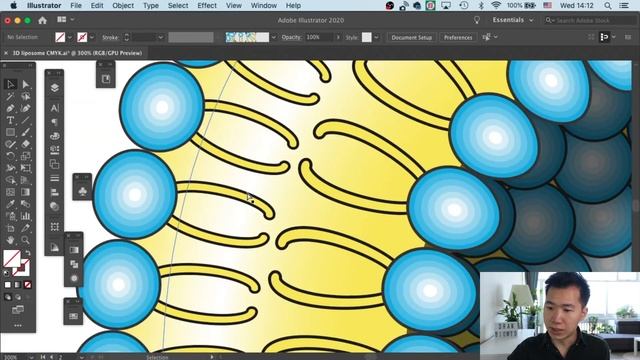Click the lightbulb Discover icon

click(x=476, y=20)
